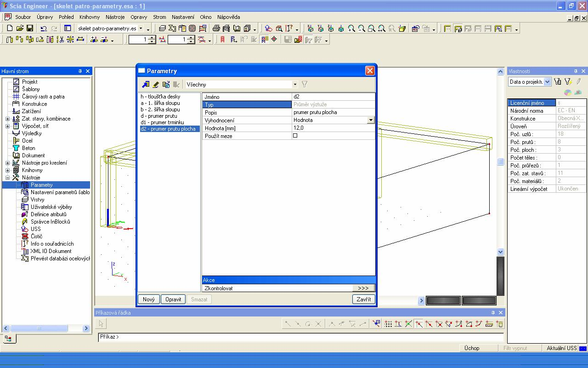Increase the first toolbar spinner value
Viewport: 588px width, 368px height.
pos(152,38)
